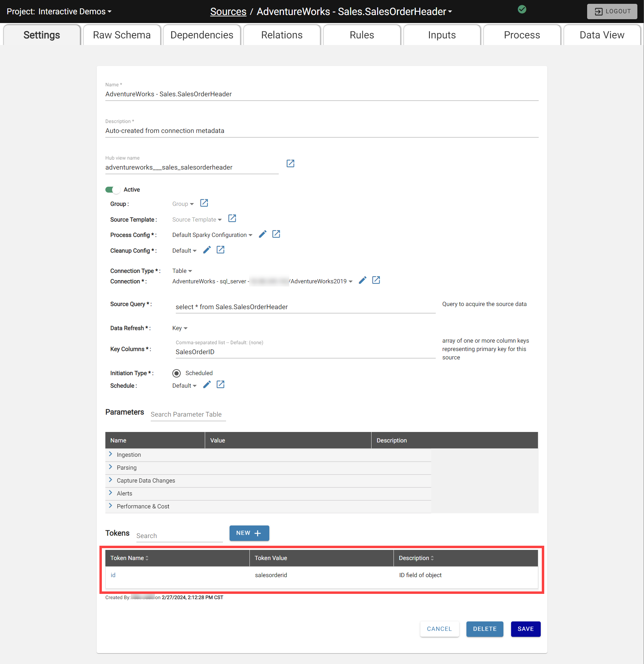The width and height of the screenshot is (644, 664).
Task: Open Default Sparky Configuration dropdown
Action: [212, 235]
